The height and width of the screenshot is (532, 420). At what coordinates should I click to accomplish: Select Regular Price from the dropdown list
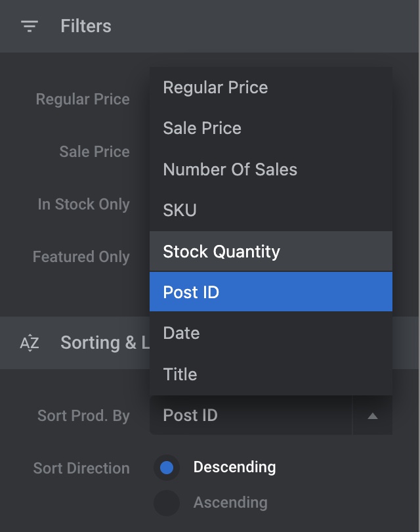[215, 87]
